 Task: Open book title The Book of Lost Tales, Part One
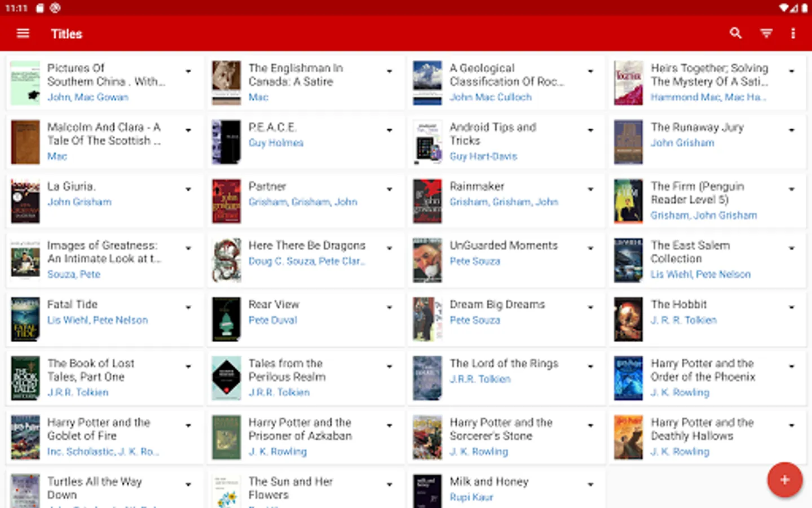91,370
